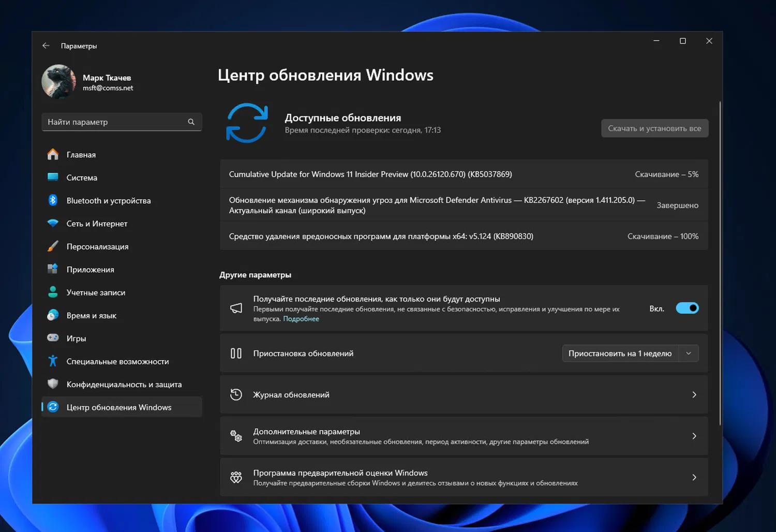Select the KB890830 malware removal tool row

464,237
